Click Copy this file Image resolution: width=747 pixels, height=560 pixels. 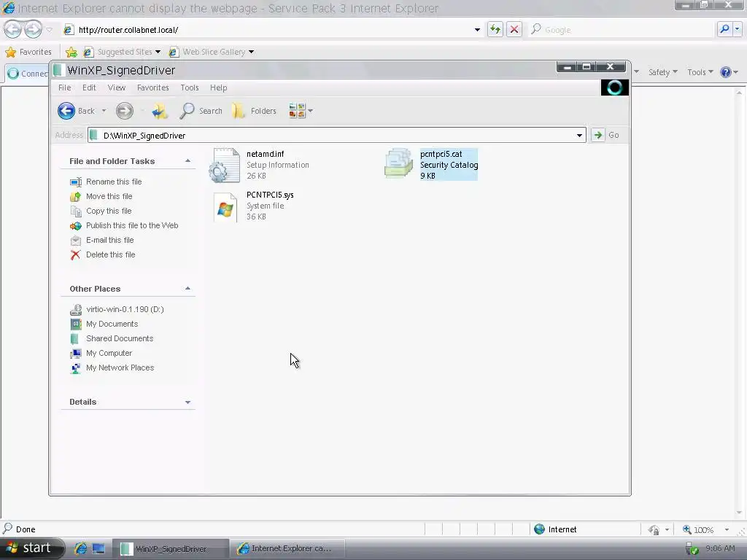click(109, 211)
